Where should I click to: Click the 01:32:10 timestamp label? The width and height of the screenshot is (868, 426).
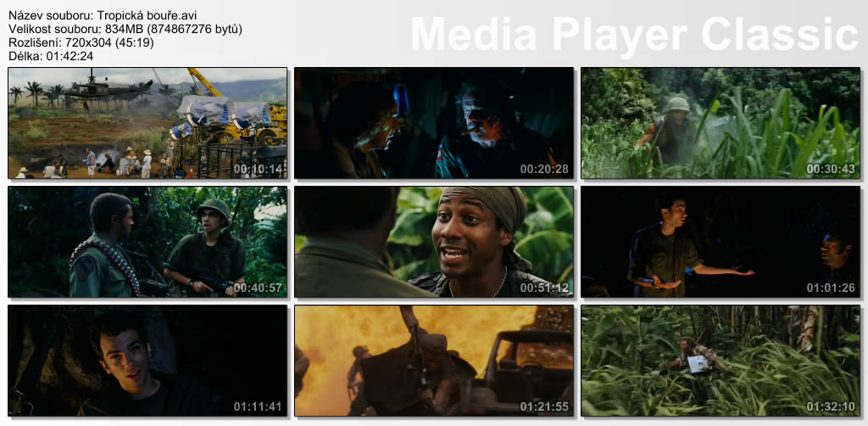coord(832,406)
